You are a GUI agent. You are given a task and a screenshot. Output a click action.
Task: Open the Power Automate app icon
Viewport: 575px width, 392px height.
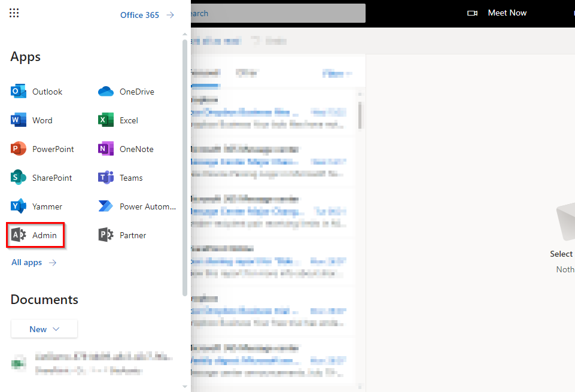point(106,206)
